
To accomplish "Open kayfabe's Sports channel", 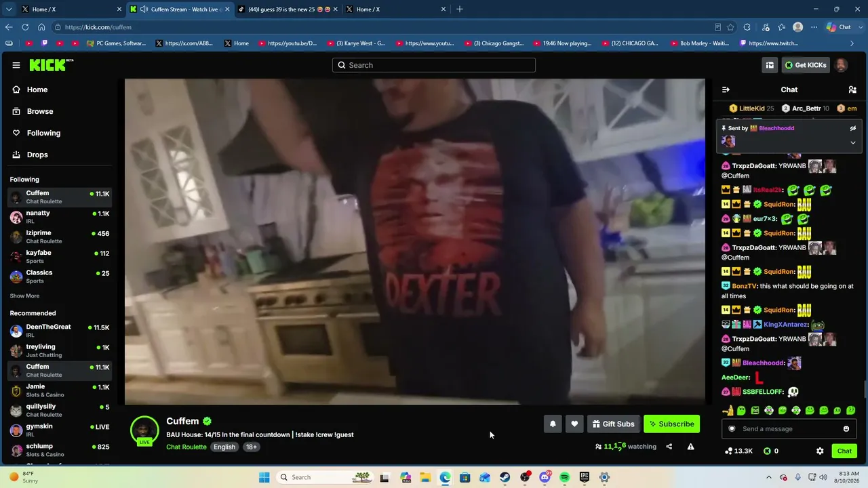I will (x=60, y=256).
